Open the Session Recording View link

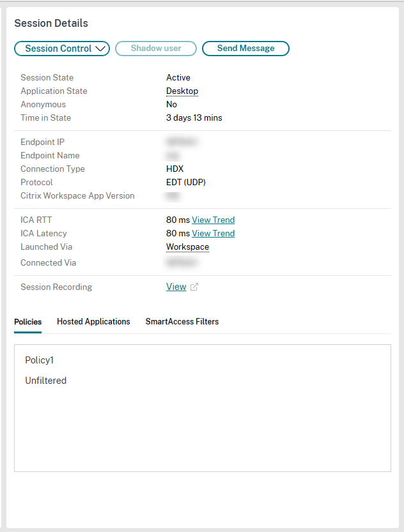click(176, 287)
